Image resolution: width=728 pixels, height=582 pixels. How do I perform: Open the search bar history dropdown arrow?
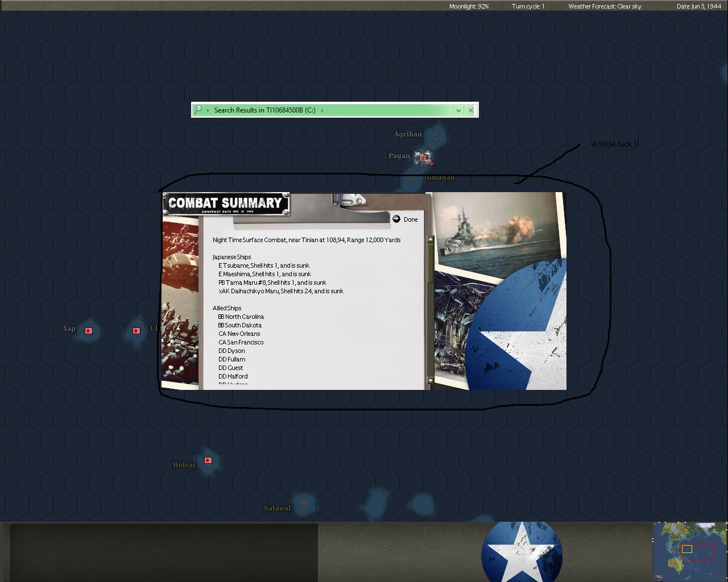pos(458,110)
